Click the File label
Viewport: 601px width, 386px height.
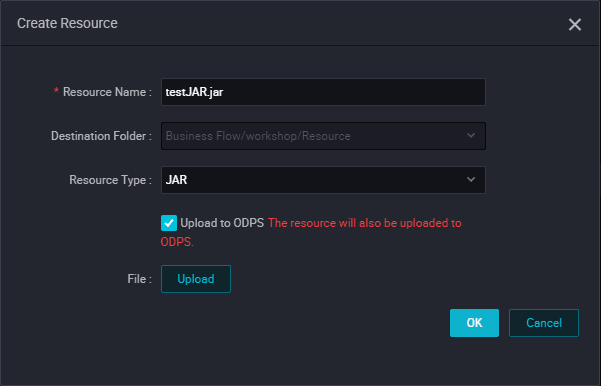pyautogui.click(x=140, y=279)
